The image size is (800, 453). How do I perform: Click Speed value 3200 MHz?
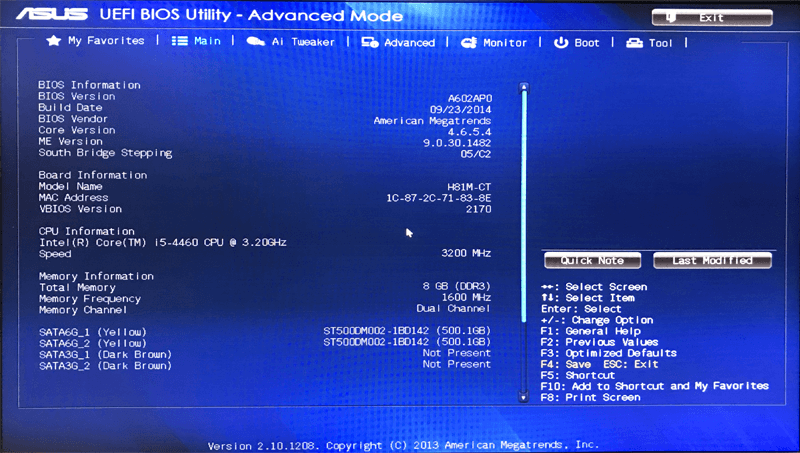point(466,253)
